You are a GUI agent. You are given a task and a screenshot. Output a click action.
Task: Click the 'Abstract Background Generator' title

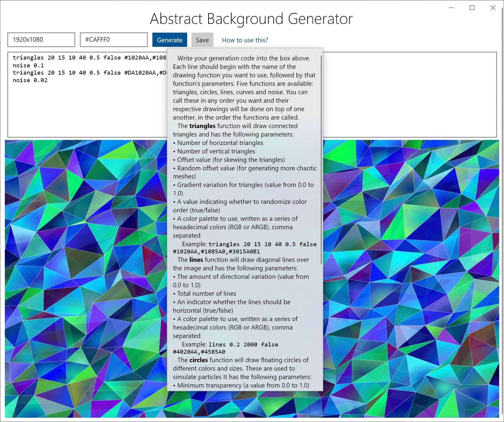tap(251, 19)
